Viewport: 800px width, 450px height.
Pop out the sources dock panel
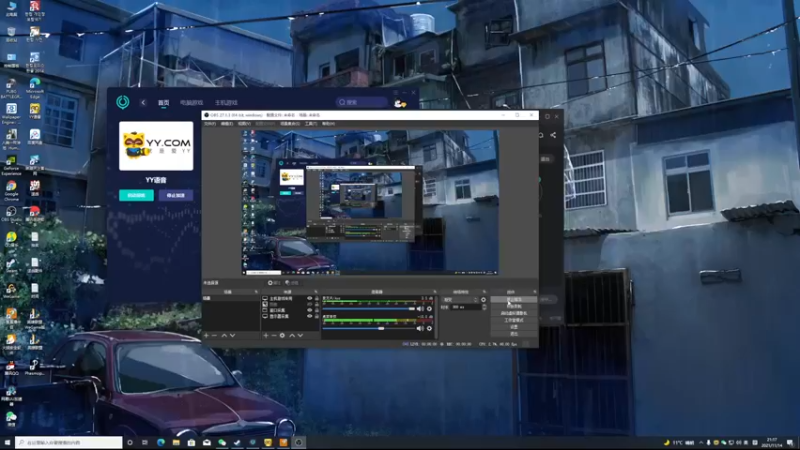coord(316,292)
